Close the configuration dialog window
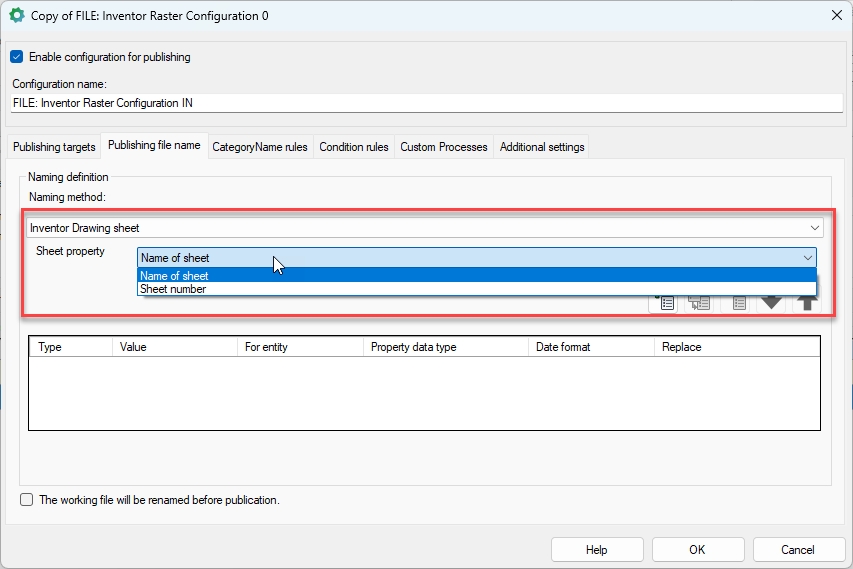Image resolution: width=853 pixels, height=569 pixels. pyautogui.click(x=836, y=16)
